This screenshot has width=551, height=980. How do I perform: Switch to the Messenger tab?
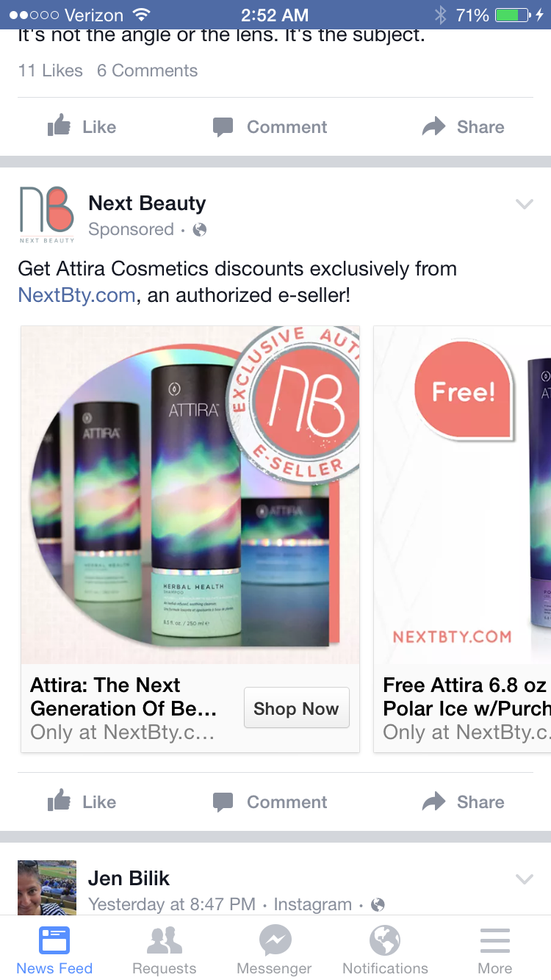coord(275,949)
